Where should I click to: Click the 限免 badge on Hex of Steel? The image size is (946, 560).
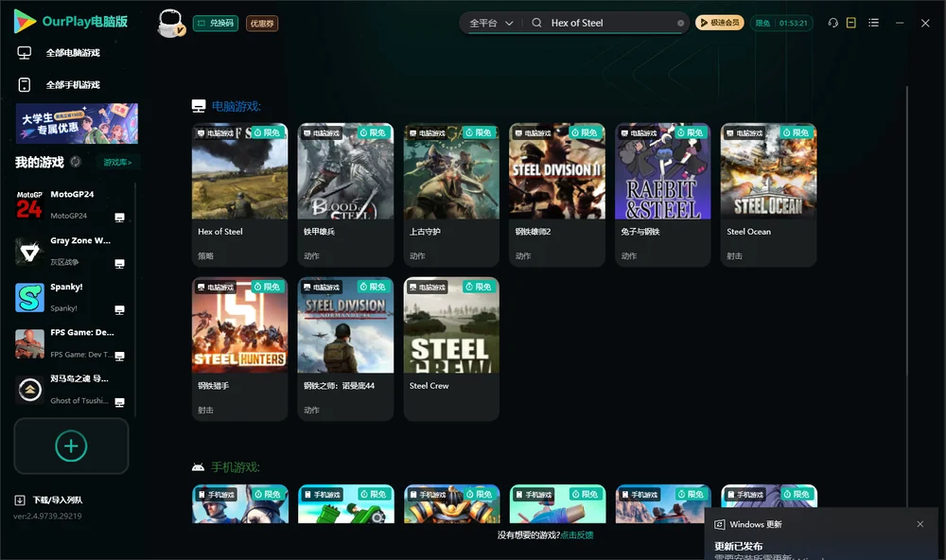[268, 132]
